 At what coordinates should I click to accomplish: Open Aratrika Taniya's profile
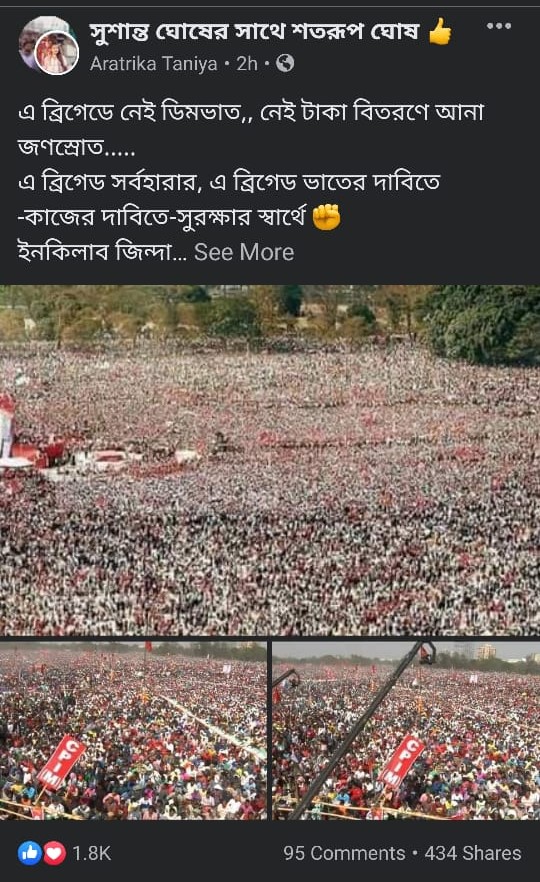point(154,64)
